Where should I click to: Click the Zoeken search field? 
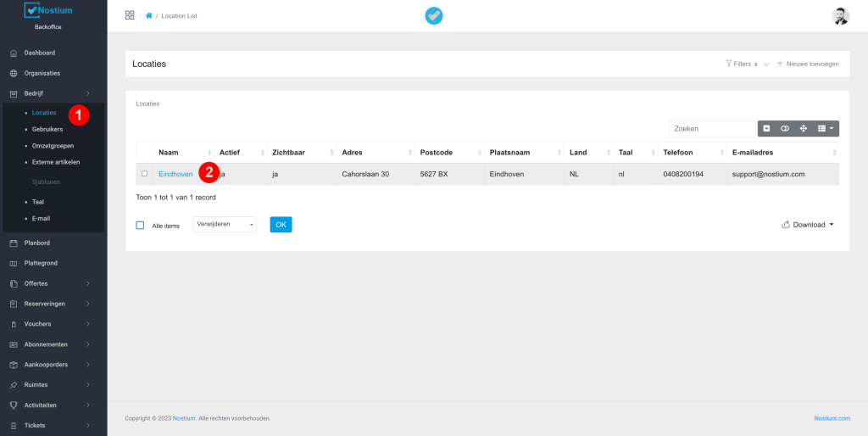click(x=710, y=128)
